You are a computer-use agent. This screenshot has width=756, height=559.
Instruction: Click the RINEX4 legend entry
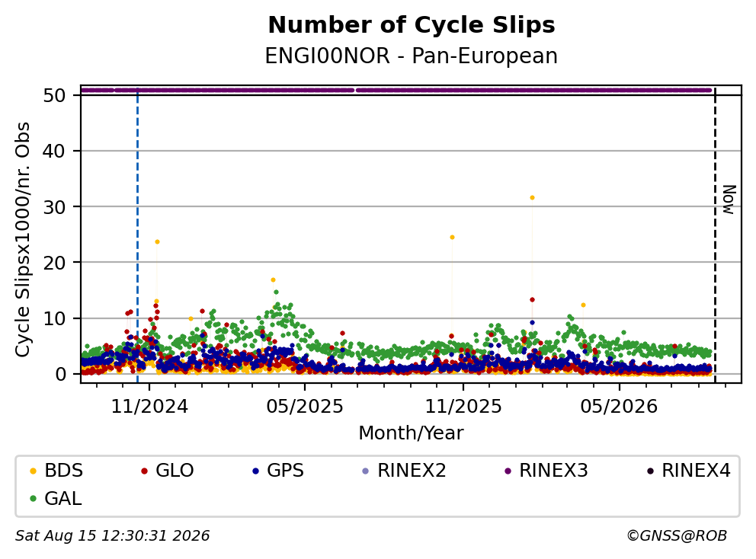[x=688, y=471]
